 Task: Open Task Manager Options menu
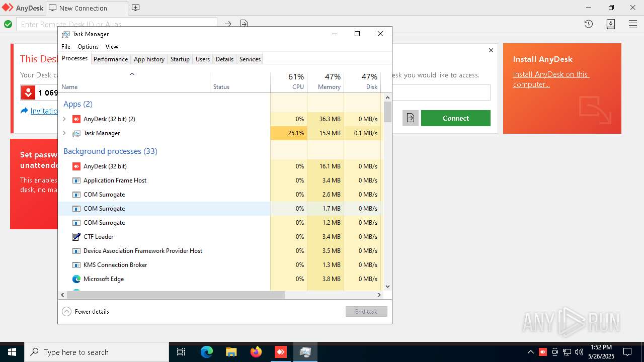(x=88, y=46)
